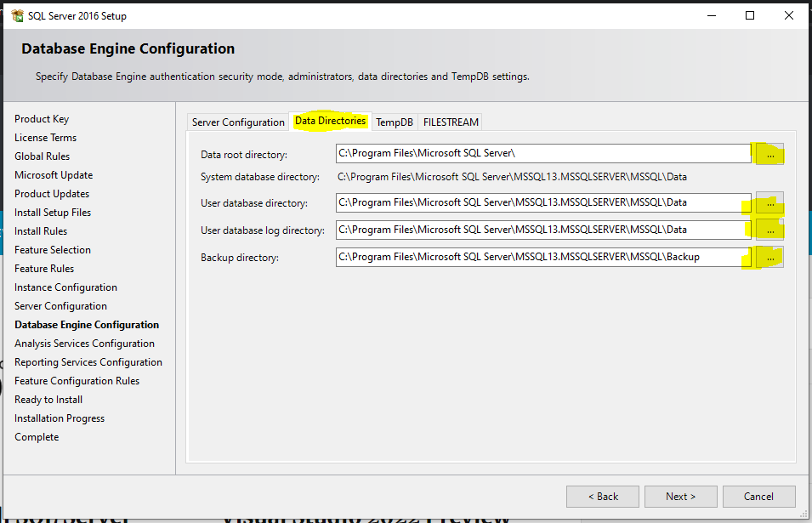Browse for the User database log directory
This screenshot has width=812, height=523.
tap(770, 230)
